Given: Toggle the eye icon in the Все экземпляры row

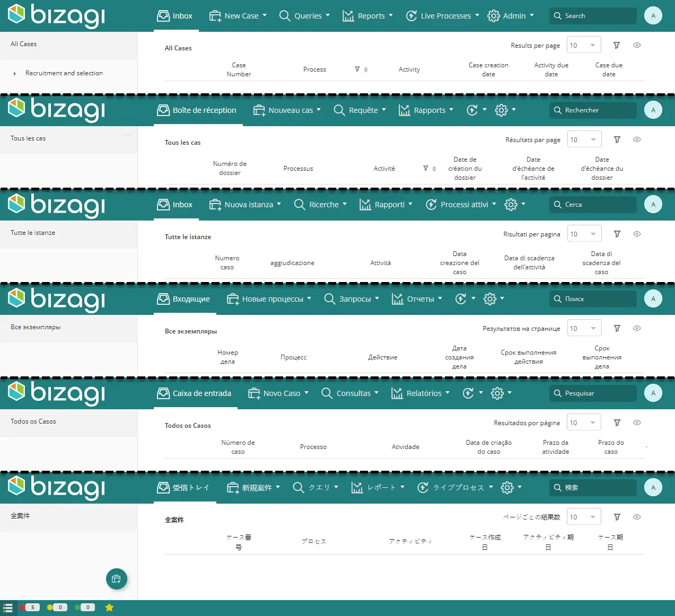Looking at the screenshot, I should click(637, 328).
